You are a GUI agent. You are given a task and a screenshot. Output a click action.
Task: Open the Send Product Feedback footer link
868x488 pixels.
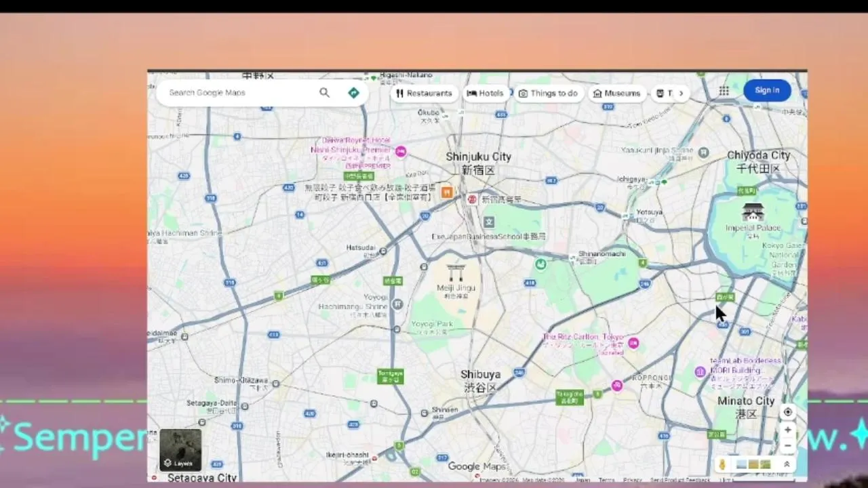680,479
